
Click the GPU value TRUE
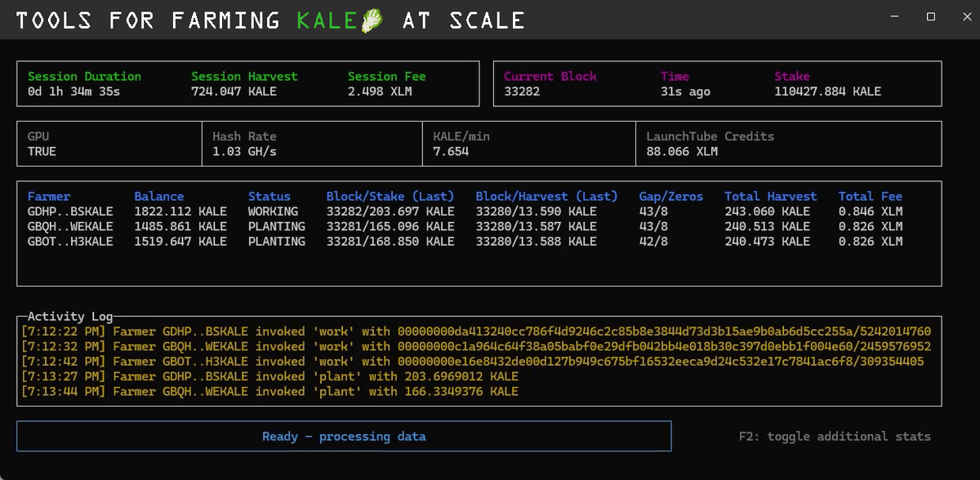pos(42,152)
